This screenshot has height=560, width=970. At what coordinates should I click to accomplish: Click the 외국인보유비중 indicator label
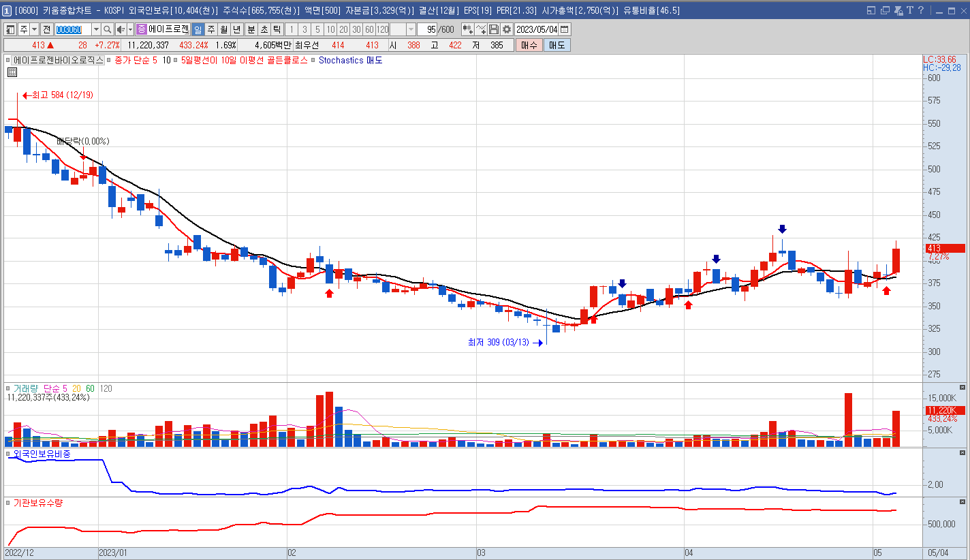coord(42,454)
